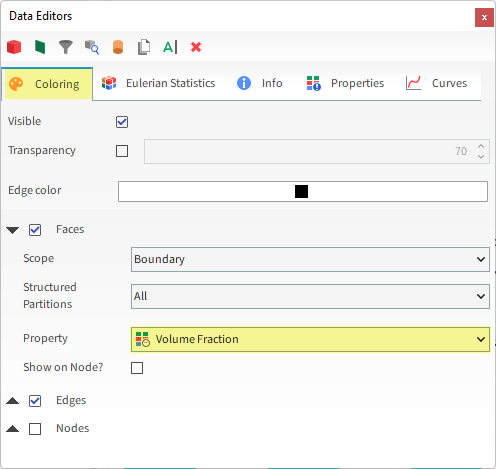
Task: Open the Scope dropdown showing Boundary
Action: click(310, 259)
